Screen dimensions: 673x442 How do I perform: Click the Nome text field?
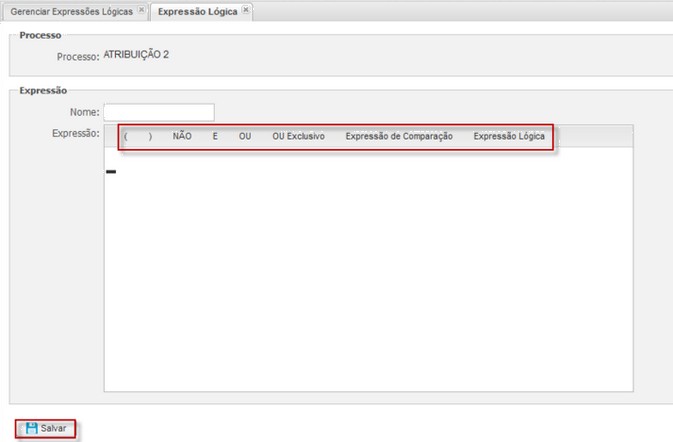point(159,112)
